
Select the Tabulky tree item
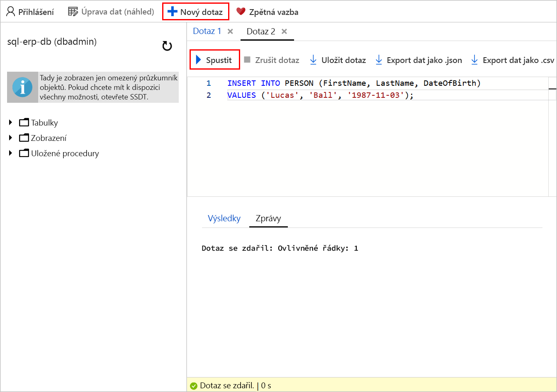[44, 123]
